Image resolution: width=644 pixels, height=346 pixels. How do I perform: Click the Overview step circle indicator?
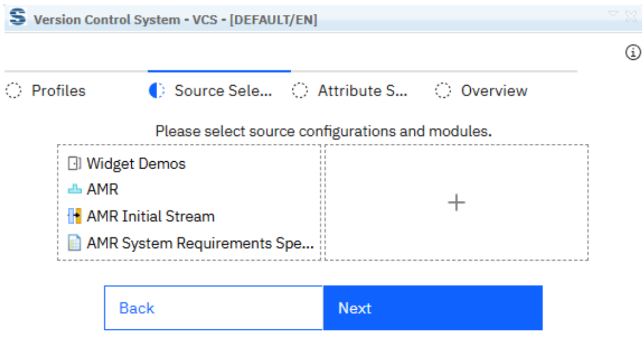443,91
